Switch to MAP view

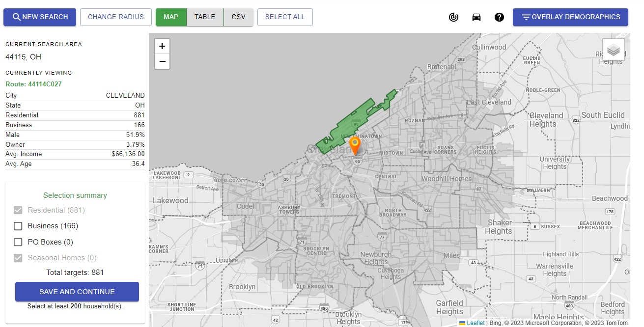[171, 17]
